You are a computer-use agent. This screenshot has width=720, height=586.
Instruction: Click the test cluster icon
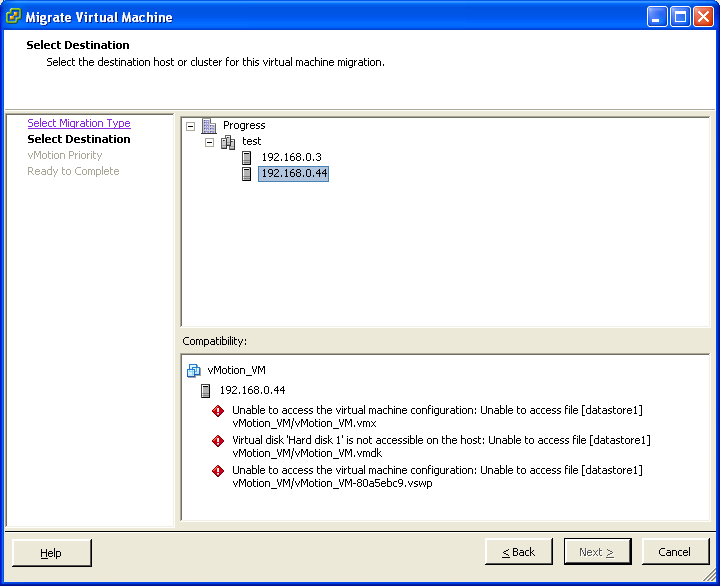[x=228, y=142]
